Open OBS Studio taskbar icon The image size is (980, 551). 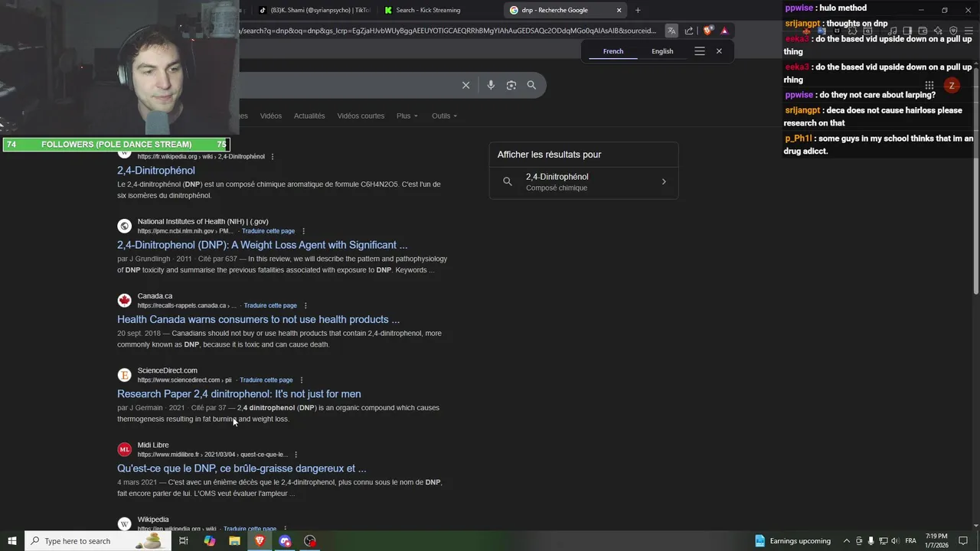pyautogui.click(x=310, y=541)
